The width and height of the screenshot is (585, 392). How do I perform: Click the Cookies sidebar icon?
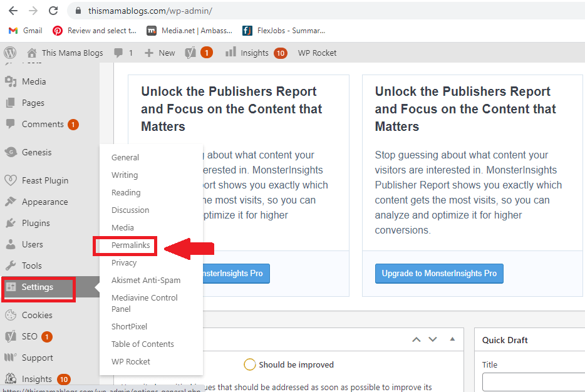(11, 315)
